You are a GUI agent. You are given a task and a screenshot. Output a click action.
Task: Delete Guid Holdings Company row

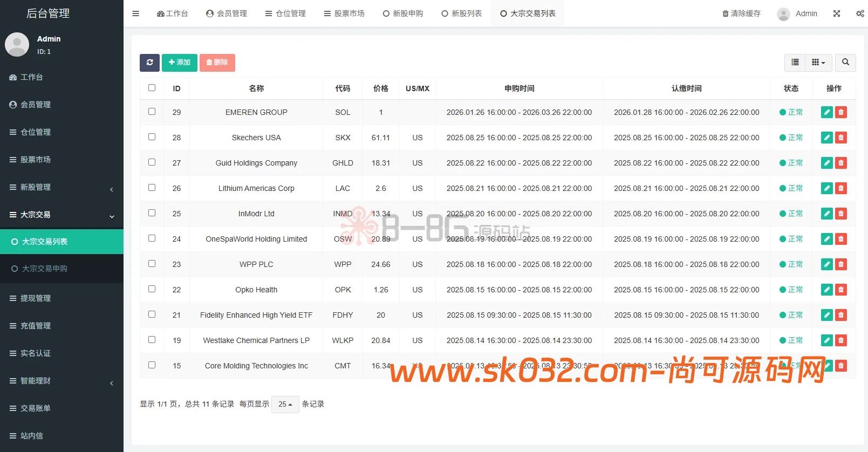[841, 163]
